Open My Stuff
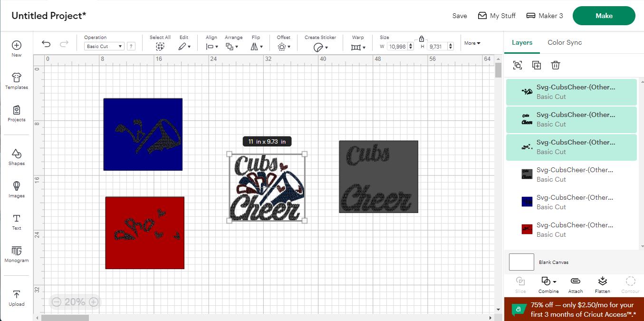This screenshot has width=644, height=321. point(497,16)
